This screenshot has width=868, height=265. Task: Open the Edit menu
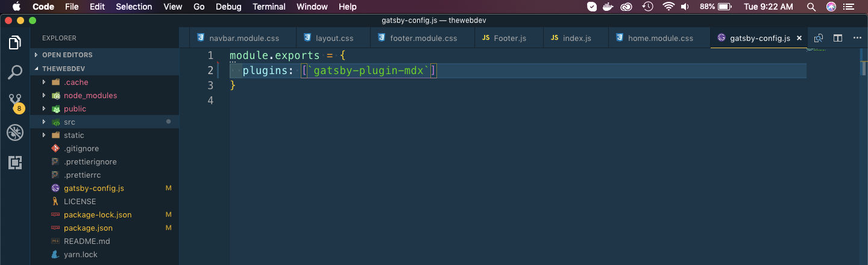point(97,7)
